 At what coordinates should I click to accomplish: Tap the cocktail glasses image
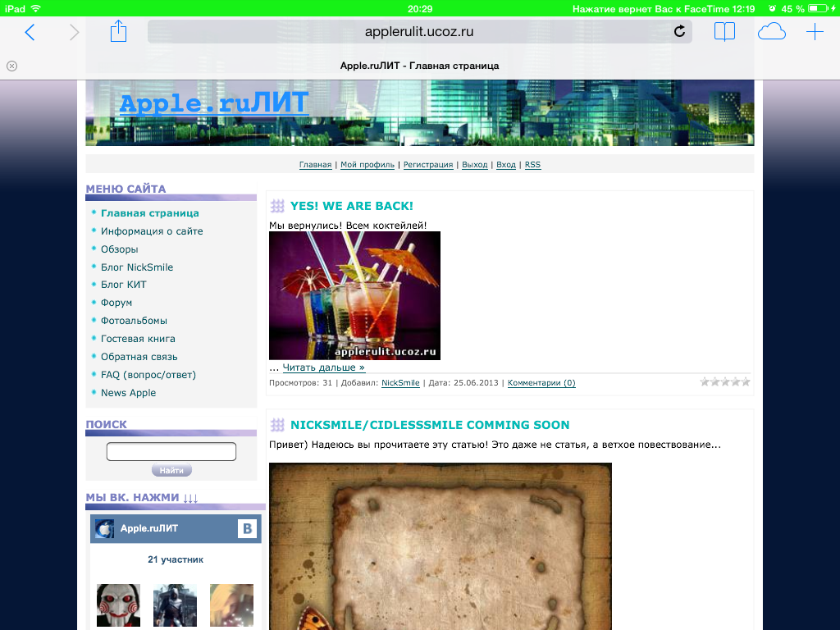coord(354,295)
